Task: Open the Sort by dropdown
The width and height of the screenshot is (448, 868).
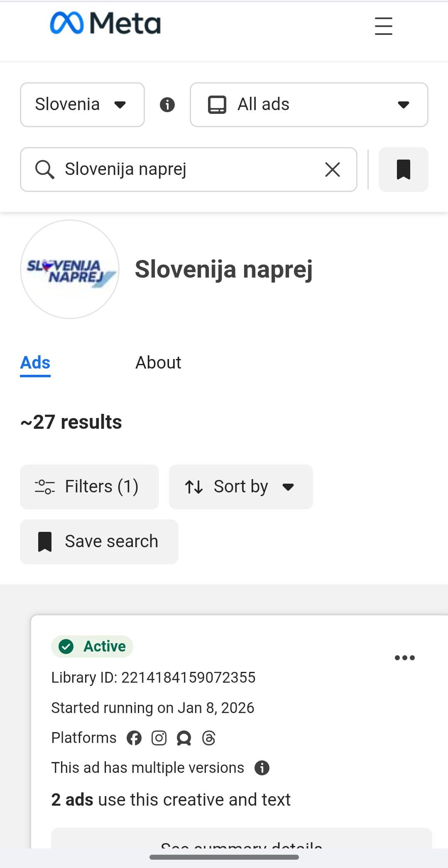Action: click(x=241, y=487)
